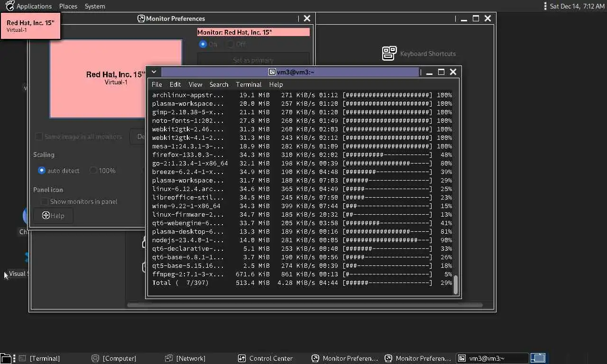The width and height of the screenshot is (607, 364).
Task: Open the terminal's Search menu
Action: 219,84
